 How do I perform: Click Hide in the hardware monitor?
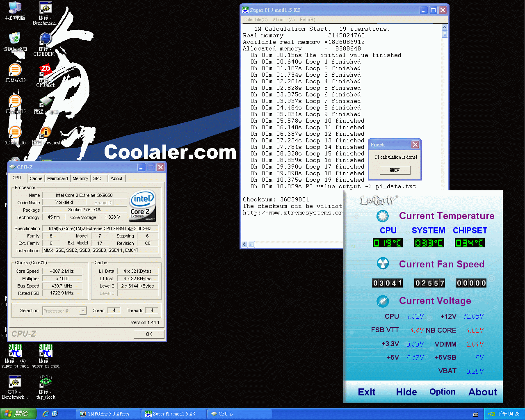(x=406, y=392)
